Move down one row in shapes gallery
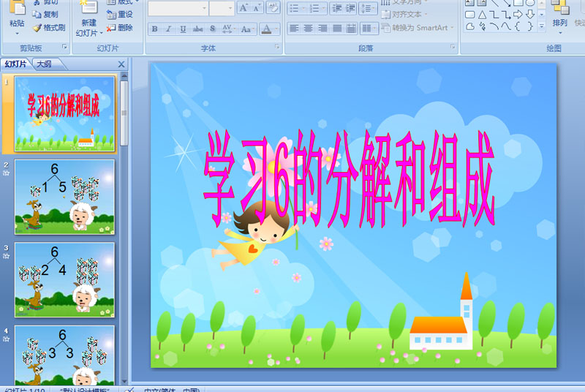The width and height of the screenshot is (585, 392). click(542, 15)
